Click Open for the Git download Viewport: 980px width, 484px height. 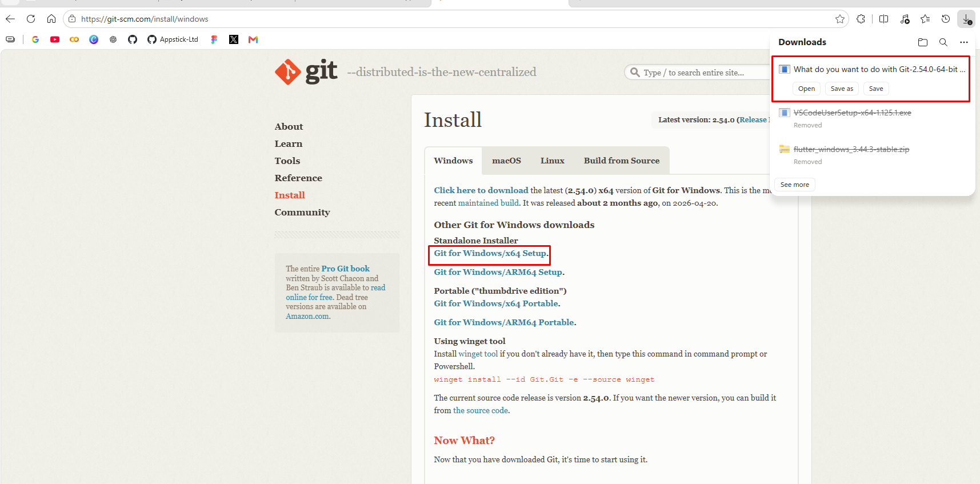pos(806,89)
